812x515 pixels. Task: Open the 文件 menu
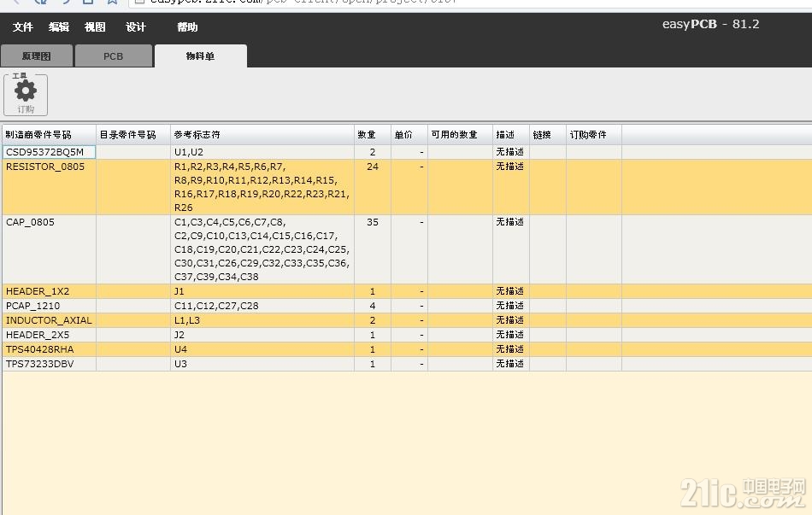23,27
